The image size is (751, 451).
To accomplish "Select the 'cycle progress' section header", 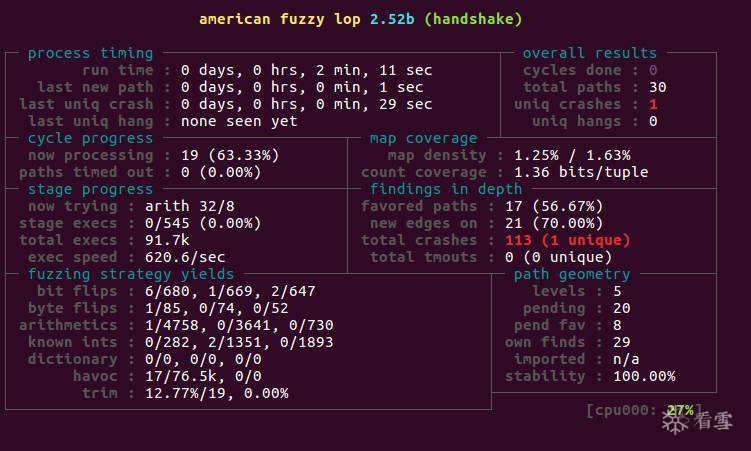I will point(91,138).
